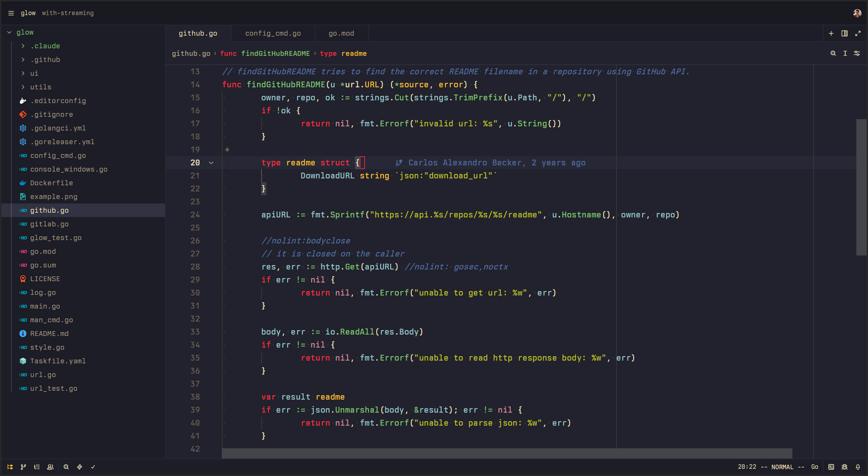Open project search from status bar
The width and height of the screenshot is (868, 476).
coord(66,467)
